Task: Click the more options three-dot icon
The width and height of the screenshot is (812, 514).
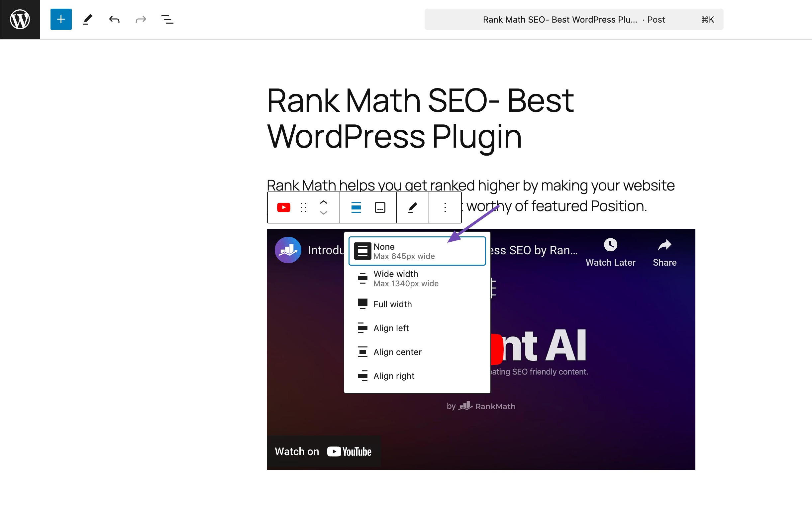Action: tap(445, 207)
